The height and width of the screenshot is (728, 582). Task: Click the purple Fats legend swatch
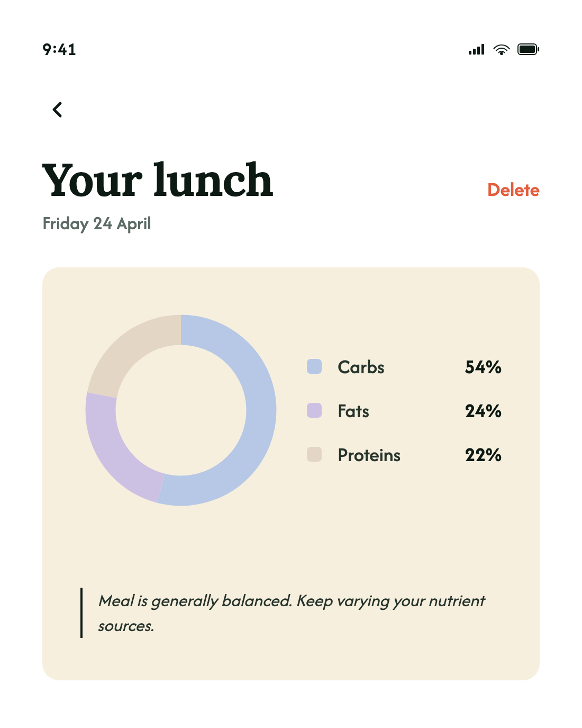pyautogui.click(x=314, y=410)
